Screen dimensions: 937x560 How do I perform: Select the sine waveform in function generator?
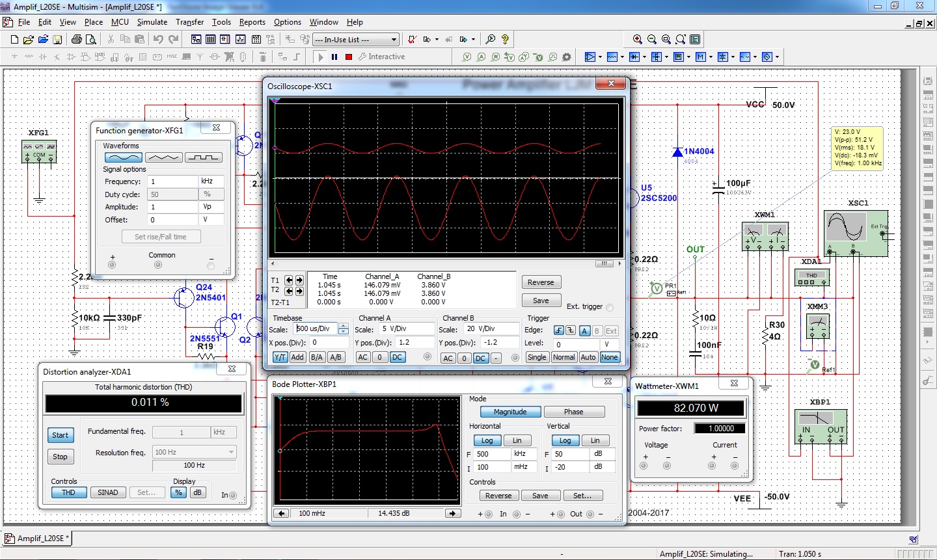pyautogui.click(x=123, y=157)
